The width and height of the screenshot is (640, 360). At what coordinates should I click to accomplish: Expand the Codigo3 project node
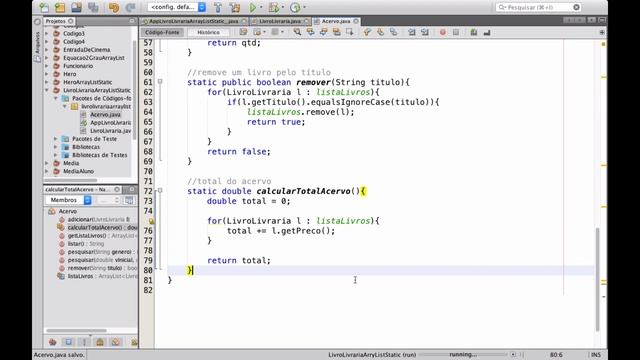tap(47, 33)
